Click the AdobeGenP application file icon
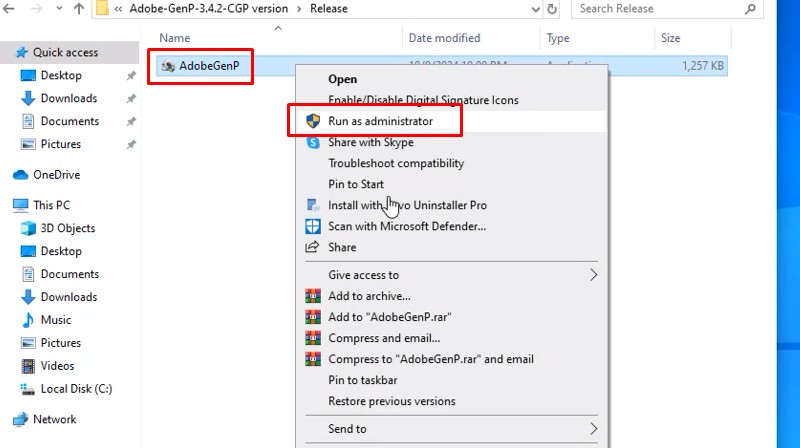 point(168,66)
